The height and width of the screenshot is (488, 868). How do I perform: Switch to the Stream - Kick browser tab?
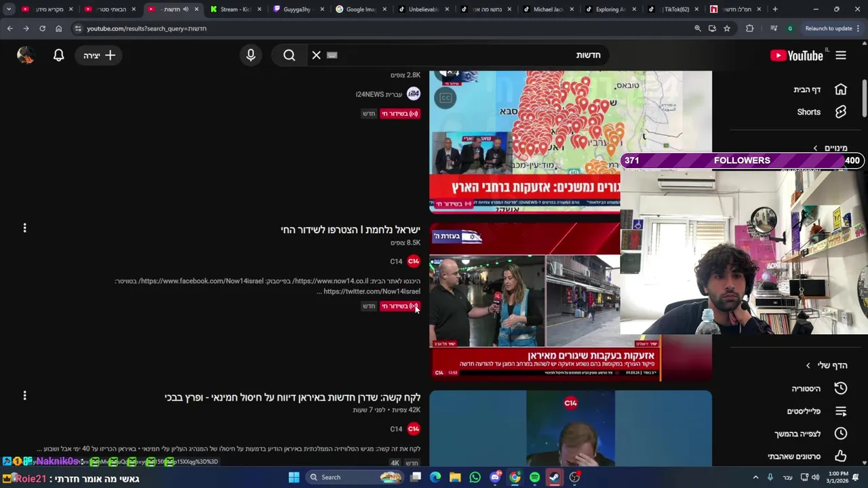[x=235, y=9]
